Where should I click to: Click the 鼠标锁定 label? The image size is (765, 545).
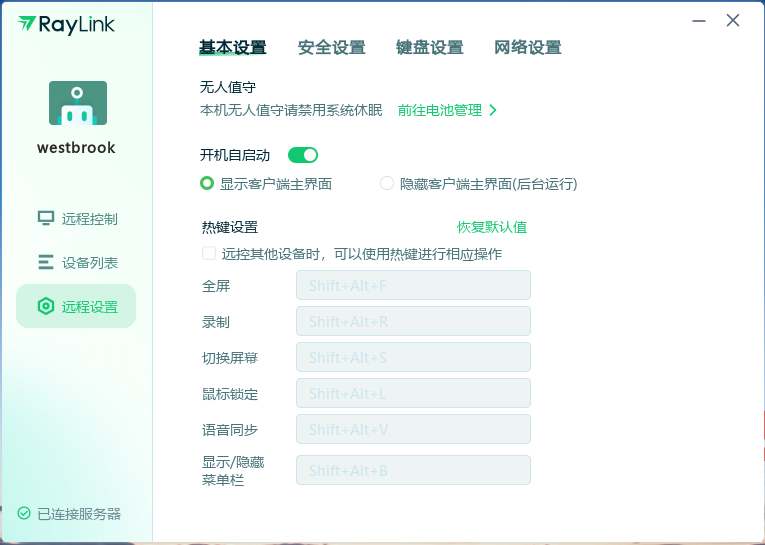pos(230,394)
